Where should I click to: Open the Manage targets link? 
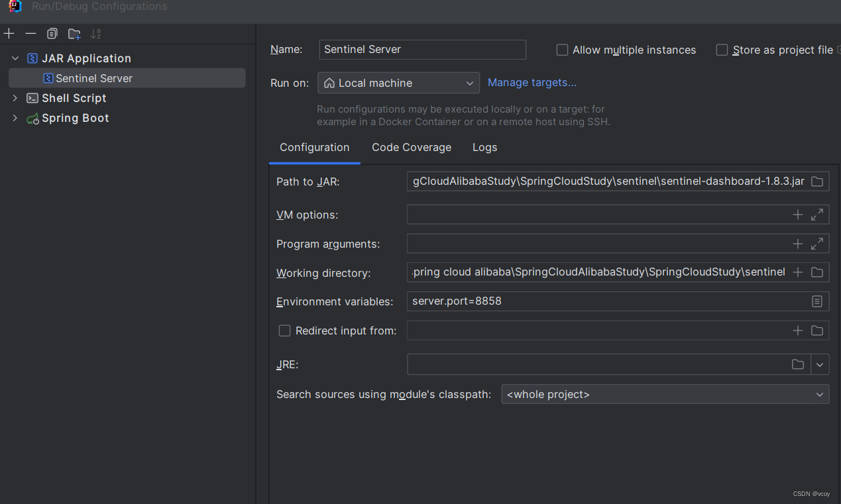[x=532, y=82]
